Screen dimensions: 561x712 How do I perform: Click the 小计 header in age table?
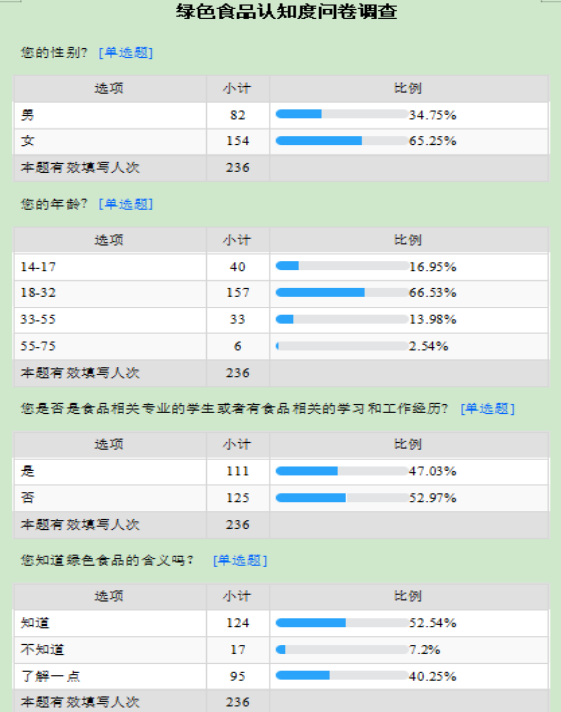(x=237, y=240)
